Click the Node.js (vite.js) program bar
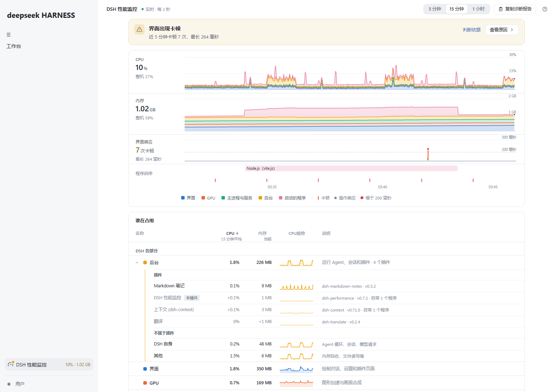This screenshot has height=392, width=555. 351,168
